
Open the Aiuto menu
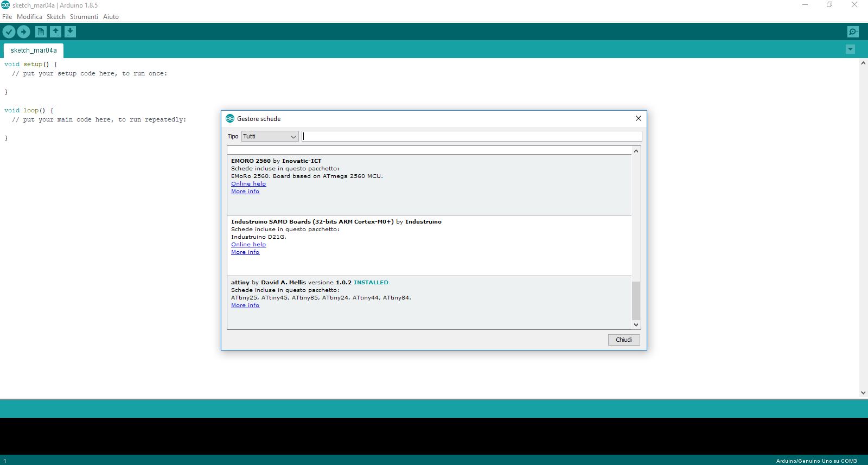(111, 17)
